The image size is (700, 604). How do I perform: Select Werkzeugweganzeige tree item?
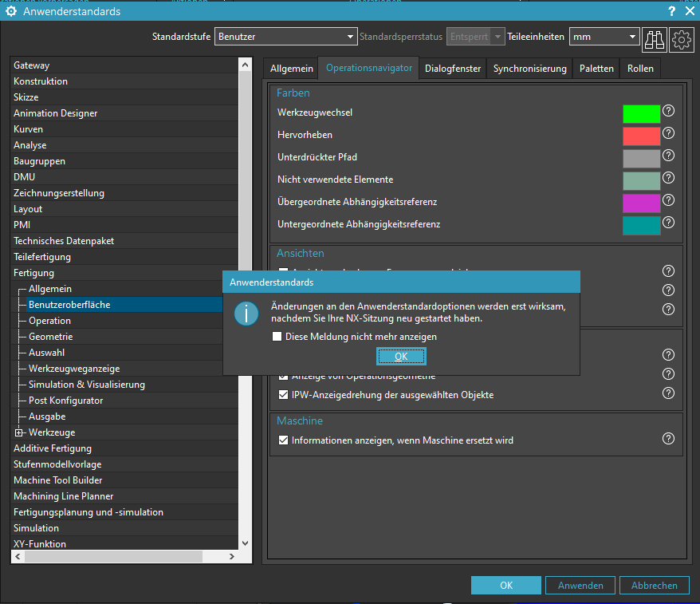[x=74, y=369]
